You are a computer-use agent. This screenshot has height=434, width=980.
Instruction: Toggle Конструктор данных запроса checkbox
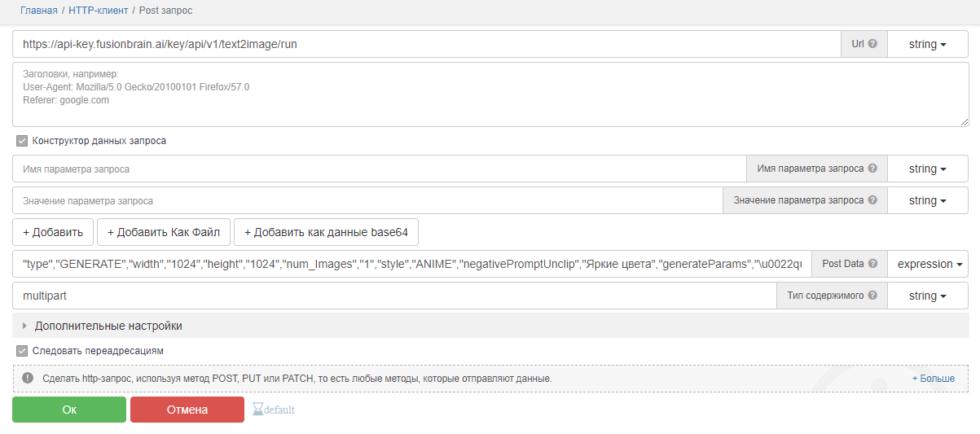point(22,141)
